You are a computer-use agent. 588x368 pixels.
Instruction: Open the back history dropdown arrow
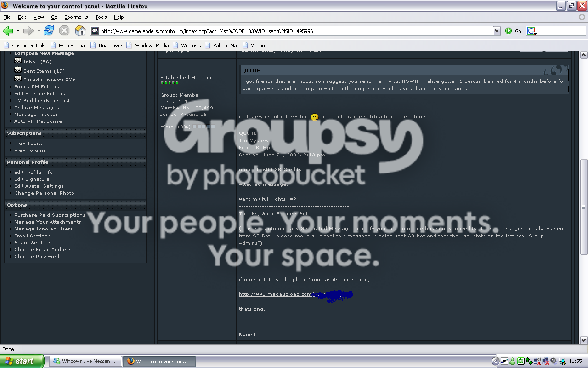click(18, 31)
